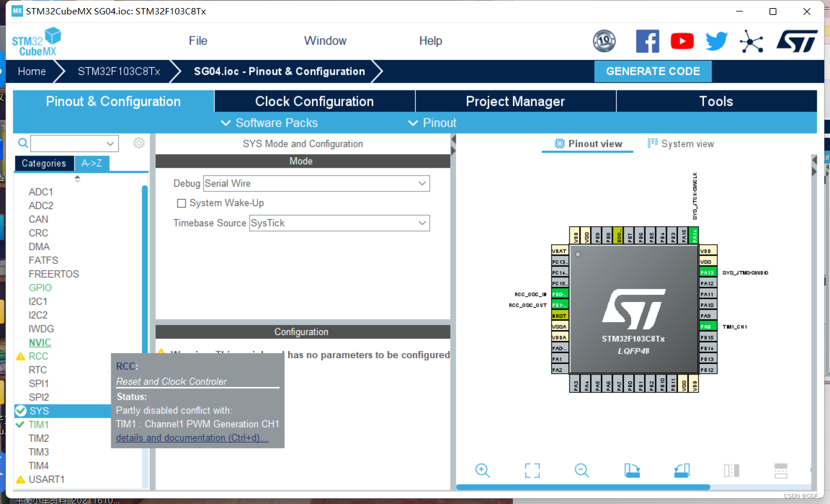Open the peripheral search combo box
Screen dimensions: 830x504
(x=74, y=143)
